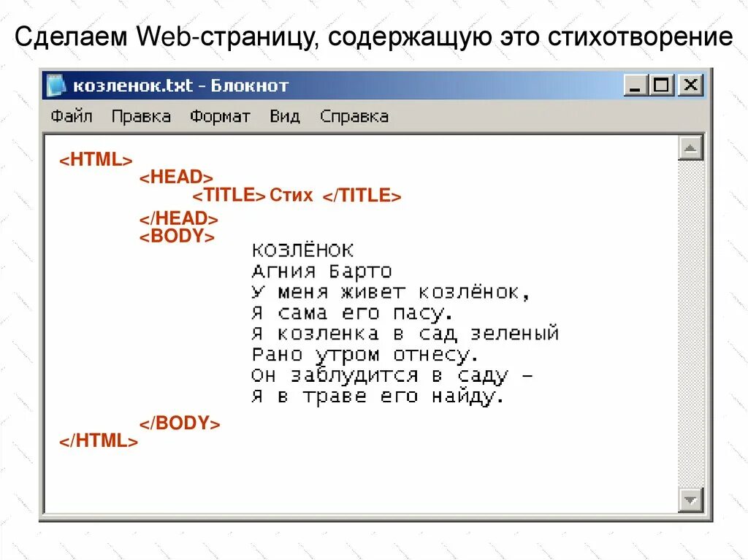The height and width of the screenshot is (560, 748).
Task: Click the closing </HEAD> tag
Action: pyautogui.click(x=179, y=218)
